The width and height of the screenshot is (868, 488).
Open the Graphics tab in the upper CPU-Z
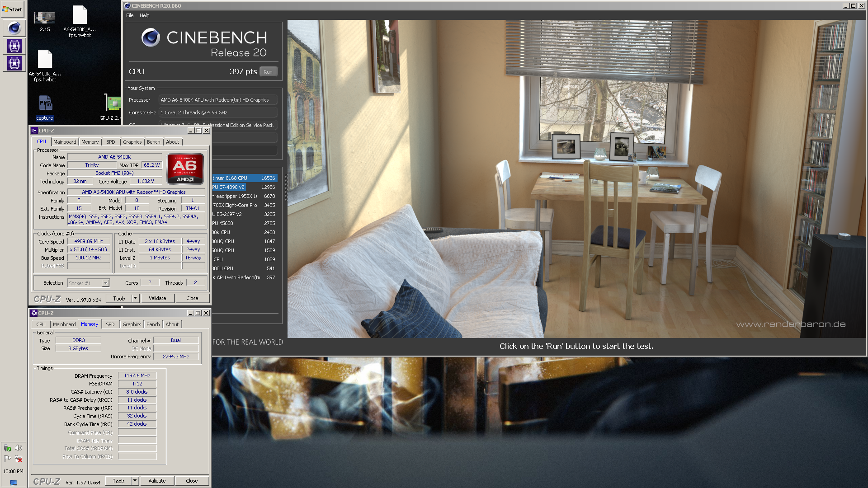(132, 142)
